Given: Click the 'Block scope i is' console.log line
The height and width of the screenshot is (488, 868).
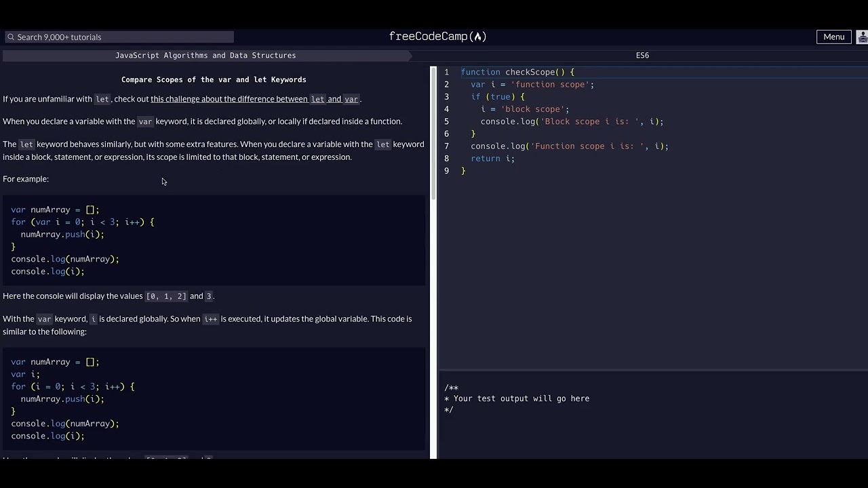Looking at the screenshot, I should click(x=572, y=122).
